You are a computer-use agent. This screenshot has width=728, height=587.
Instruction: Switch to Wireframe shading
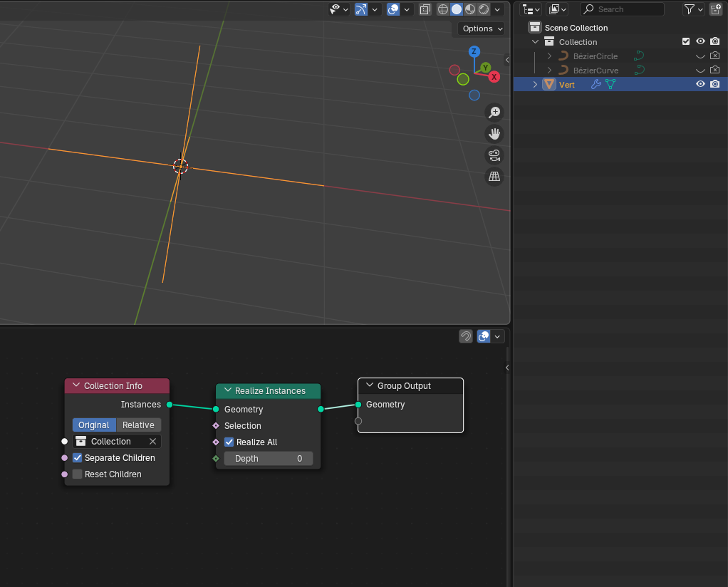[x=443, y=9]
